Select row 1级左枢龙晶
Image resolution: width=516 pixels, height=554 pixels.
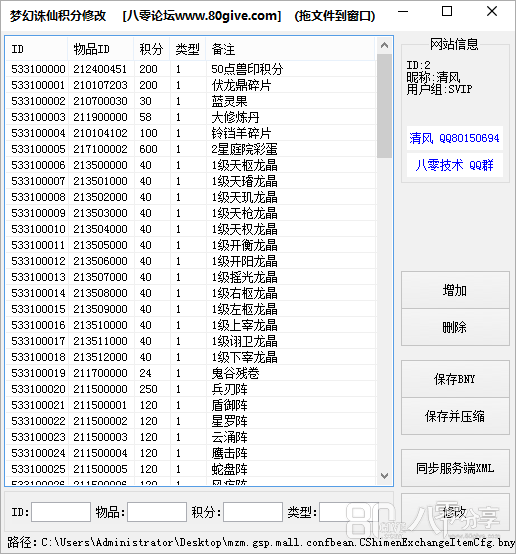(x=191, y=309)
